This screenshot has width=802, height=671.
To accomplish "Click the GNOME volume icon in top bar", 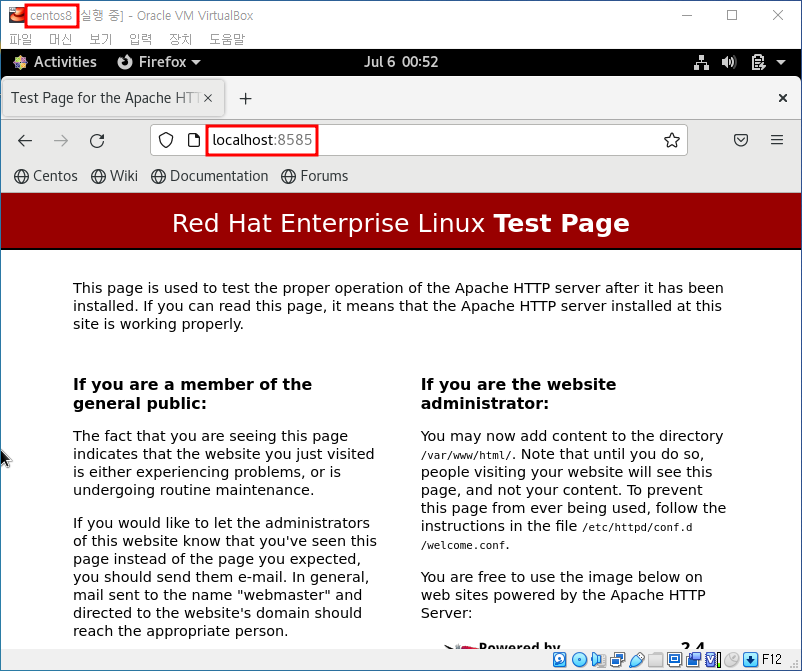I will (729, 62).
